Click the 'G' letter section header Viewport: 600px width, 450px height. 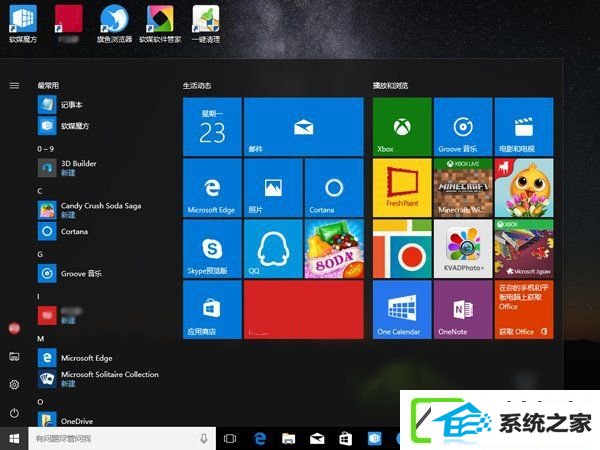pyautogui.click(x=40, y=254)
